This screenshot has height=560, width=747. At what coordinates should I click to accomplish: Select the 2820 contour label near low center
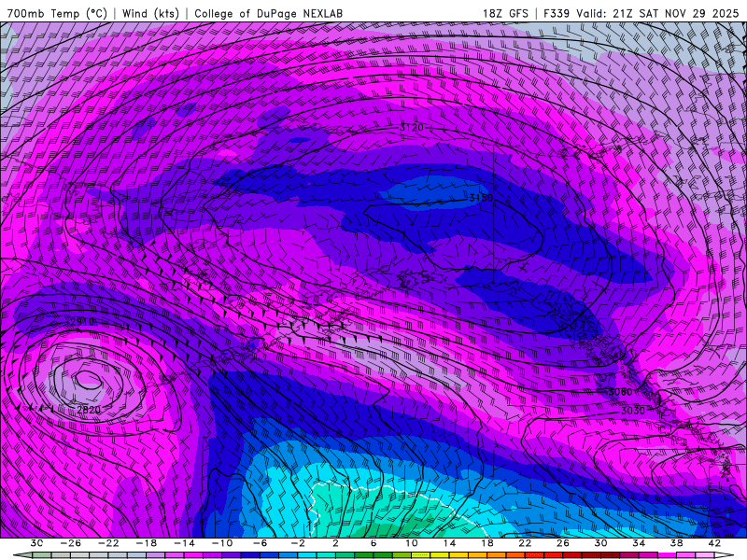point(89,410)
